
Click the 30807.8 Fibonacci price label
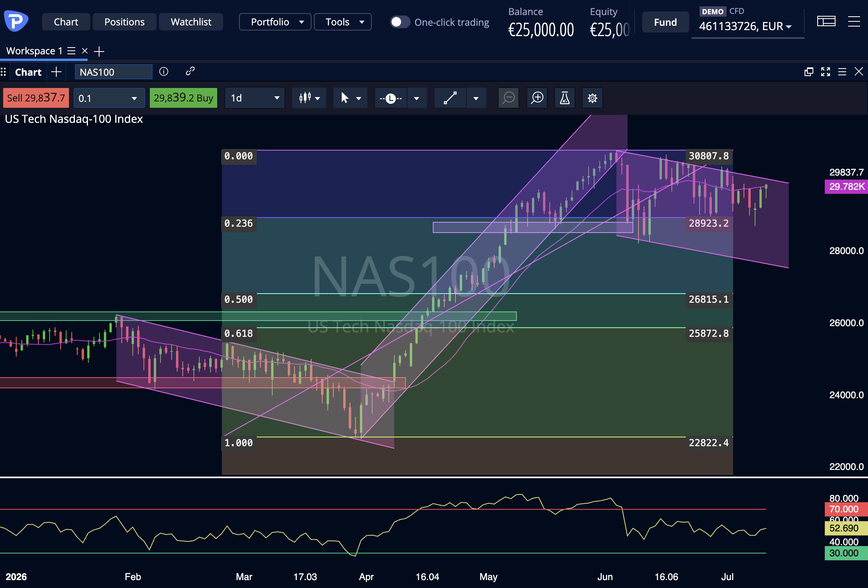(x=709, y=156)
